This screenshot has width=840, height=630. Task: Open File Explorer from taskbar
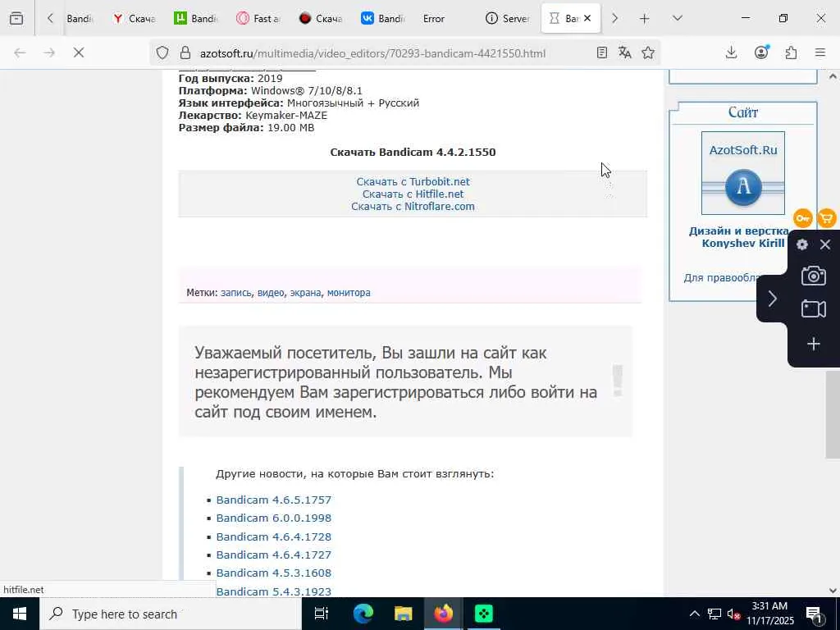click(x=403, y=614)
